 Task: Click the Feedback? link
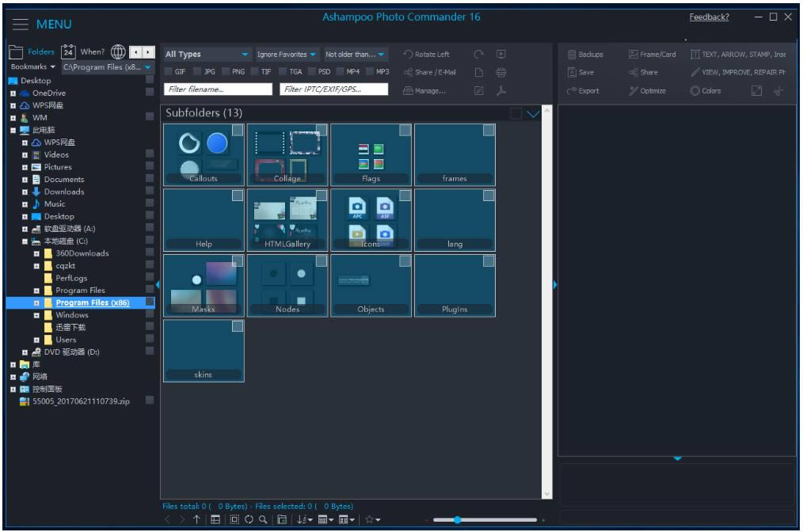709,17
